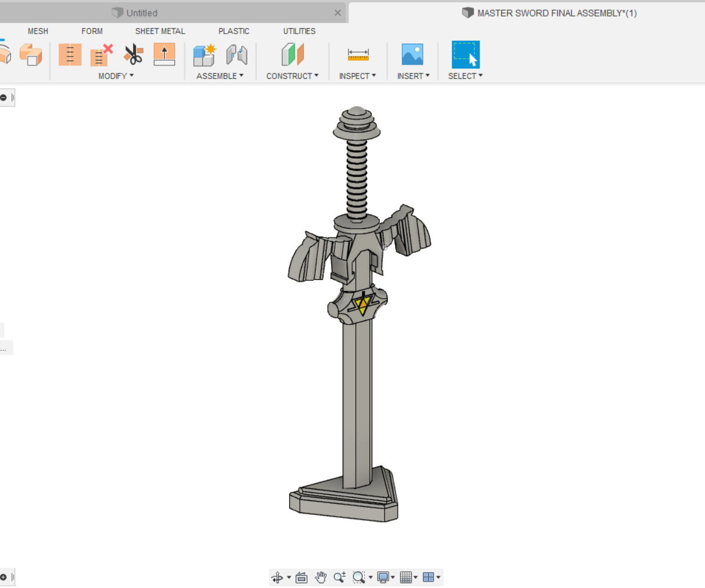Image resolution: width=705 pixels, height=588 pixels.
Task: Open Display Settings monitor dropdown
Action: [386, 577]
